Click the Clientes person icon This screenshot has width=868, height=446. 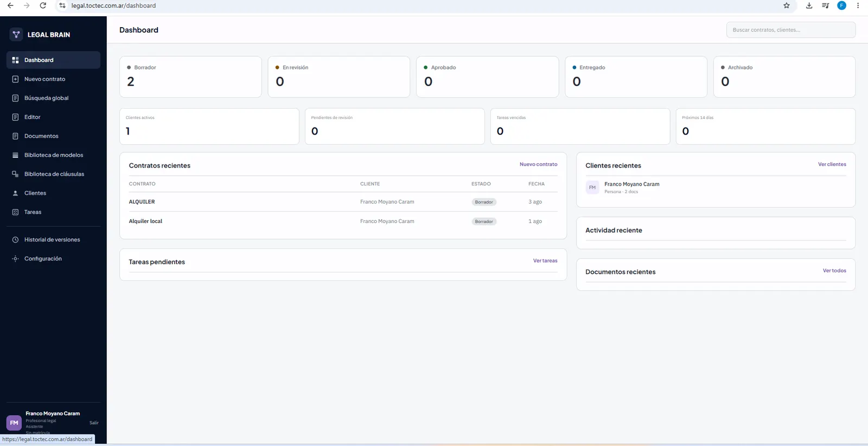[x=15, y=193]
